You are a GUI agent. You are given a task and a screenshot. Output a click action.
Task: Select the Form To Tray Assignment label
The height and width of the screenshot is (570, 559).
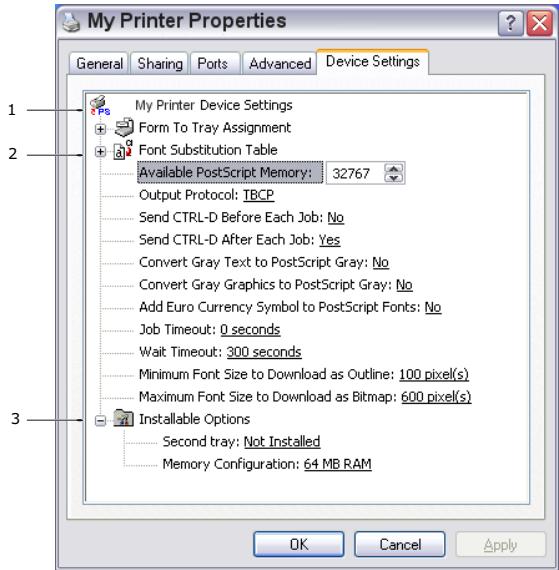pyautogui.click(x=215, y=128)
